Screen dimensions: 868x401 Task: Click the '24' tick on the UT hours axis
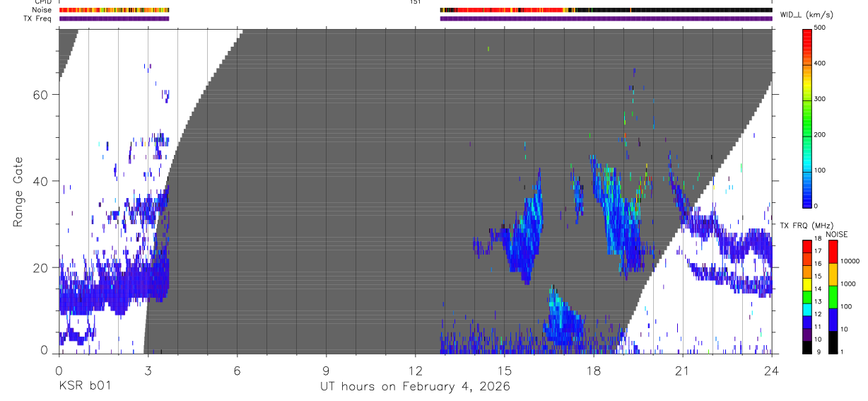(772, 369)
